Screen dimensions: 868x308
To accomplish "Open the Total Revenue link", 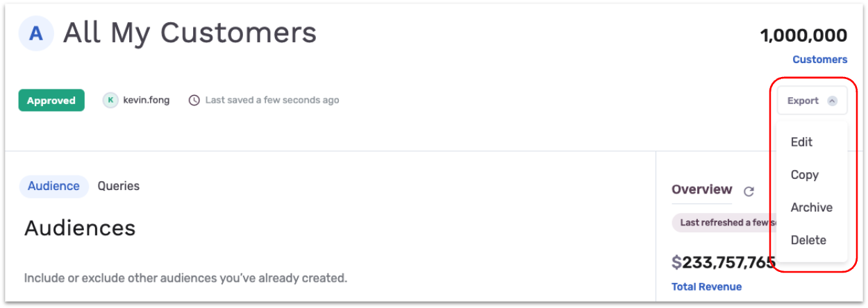I will tap(707, 286).
